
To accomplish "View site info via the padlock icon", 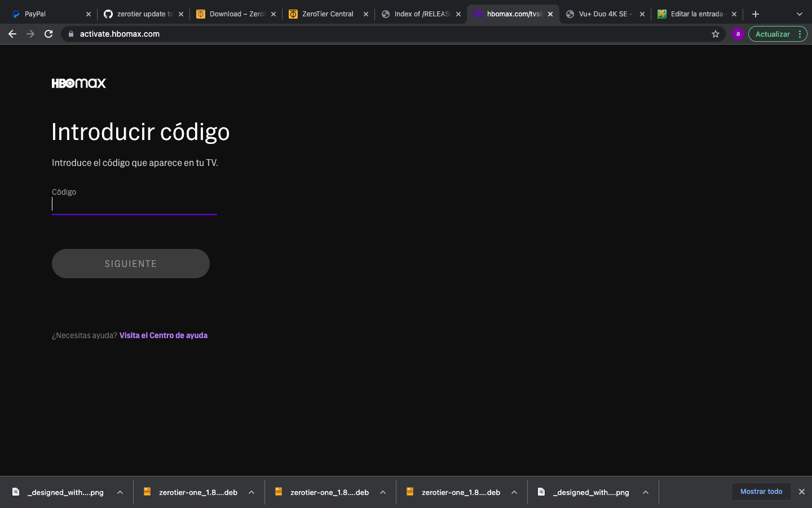I will click(x=70, y=34).
